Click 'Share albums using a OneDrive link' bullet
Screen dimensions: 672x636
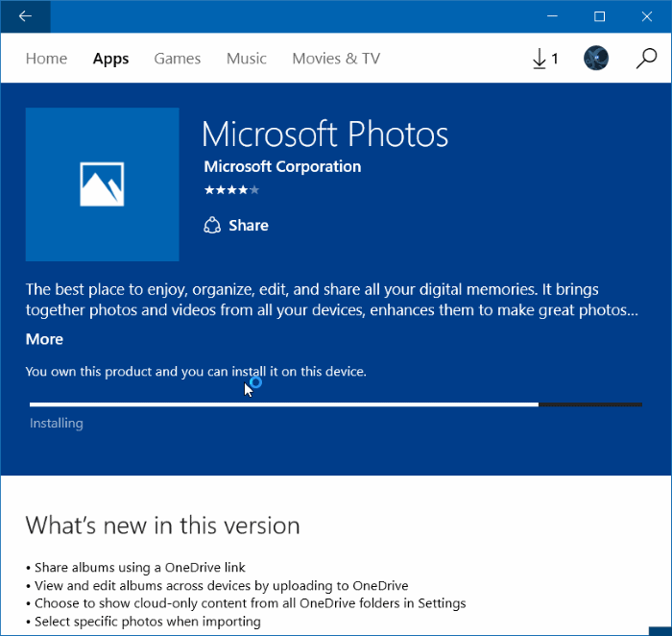[x=135, y=568]
